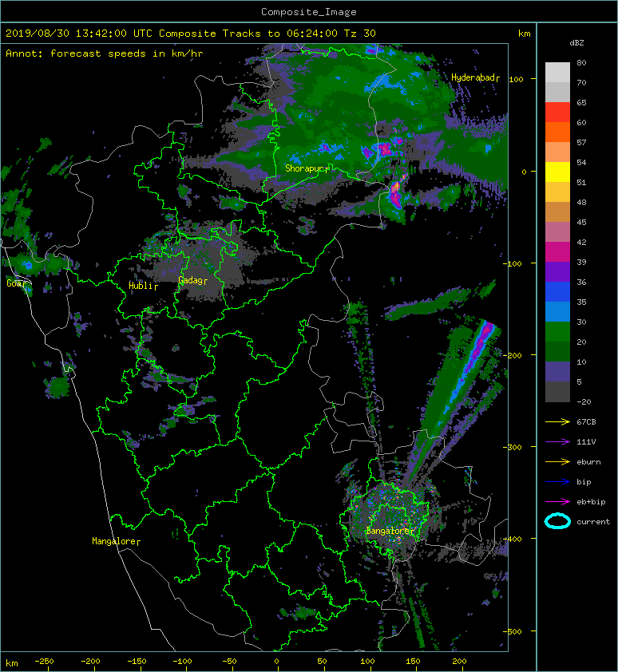This screenshot has width=618, height=672.
Task: Click the eburn legend label
Action: click(x=588, y=462)
